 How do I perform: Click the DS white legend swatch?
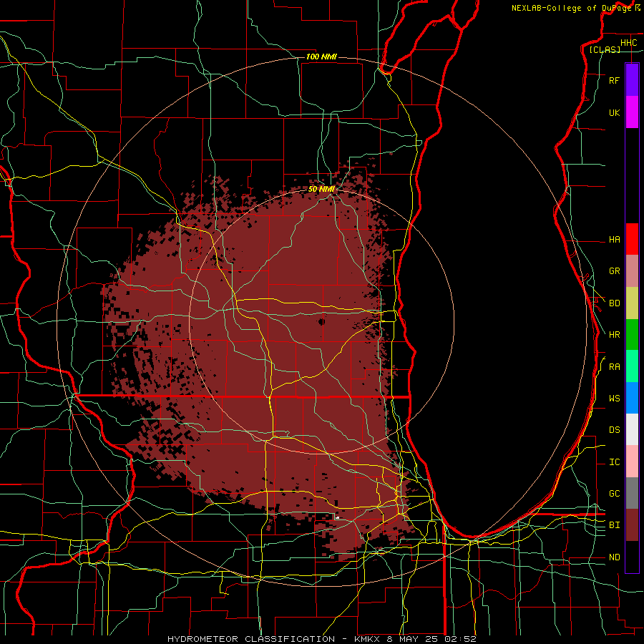[632, 429]
